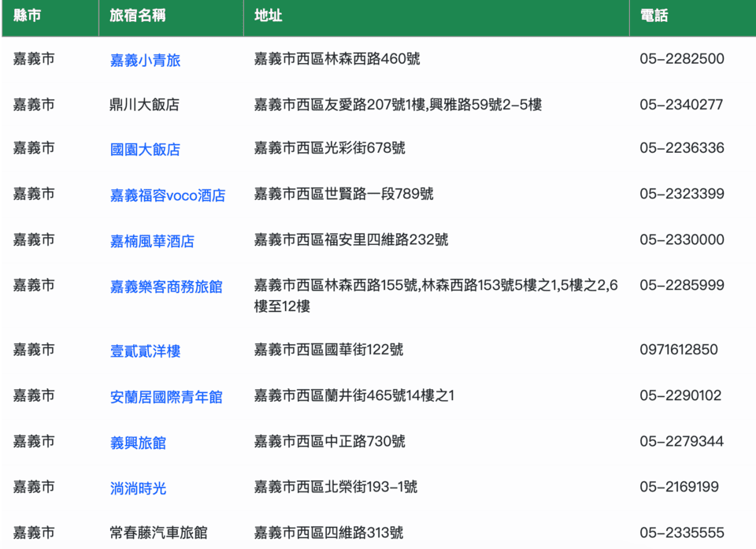Select phone number 05-2330000
Viewport: 756px width, 549px height.
click(x=682, y=239)
